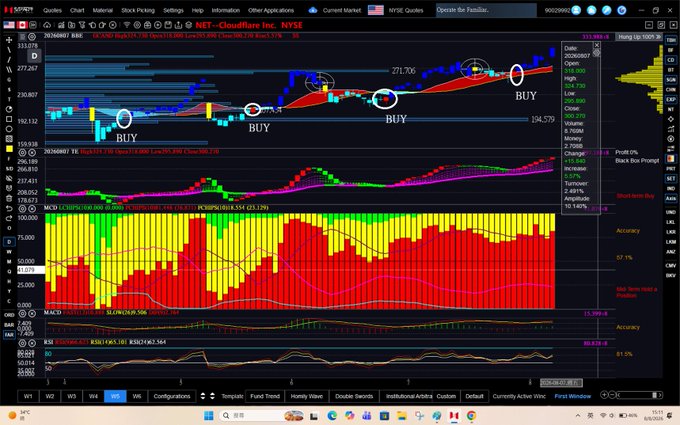This screenshot has height=425, width=680.
Task: Click the target circle toolbar icon
Action: click(x=137, y=25)
